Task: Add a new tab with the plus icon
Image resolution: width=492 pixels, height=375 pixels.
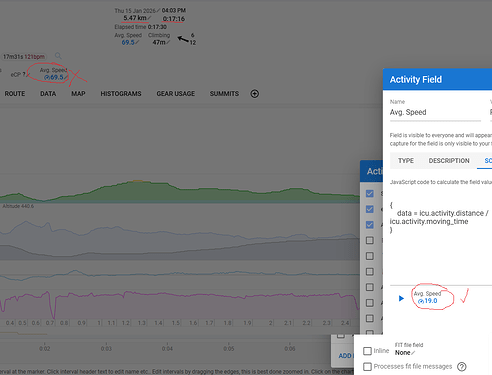Action: (x=255, y=94)
